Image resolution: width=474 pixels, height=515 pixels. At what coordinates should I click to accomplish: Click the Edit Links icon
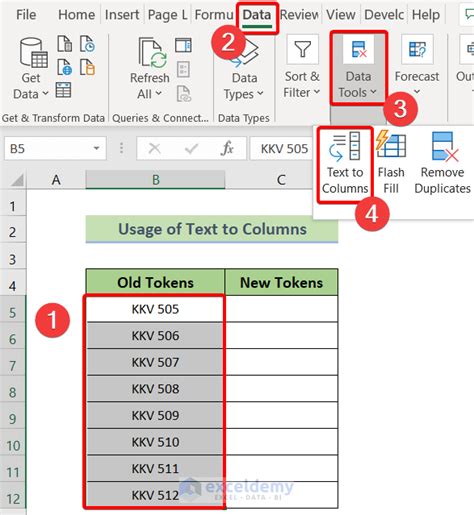point(184,93)
